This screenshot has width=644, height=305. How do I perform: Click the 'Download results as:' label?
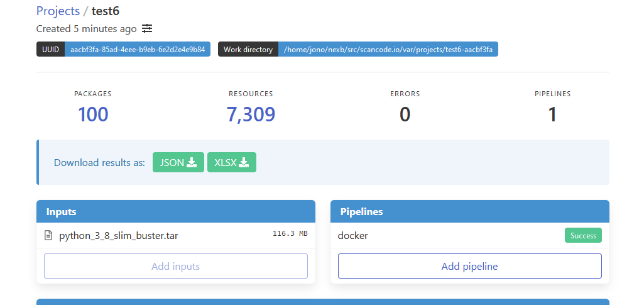[99, 162]
